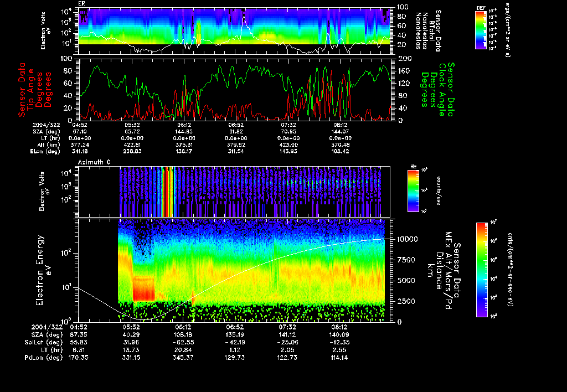Select SolLat value -62.55
Image resolution: width=567 pixels, height=392 pixels.
click(183, 343)
